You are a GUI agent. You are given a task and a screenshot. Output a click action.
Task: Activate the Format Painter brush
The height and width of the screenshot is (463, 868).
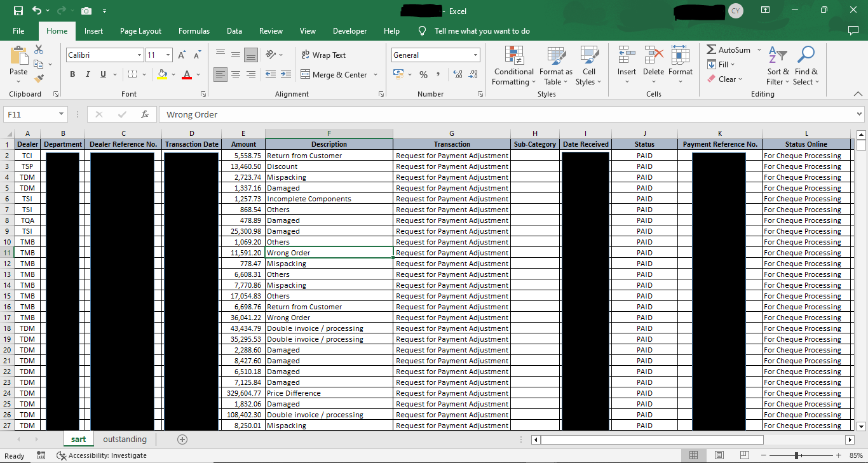[x=39, y=79]
